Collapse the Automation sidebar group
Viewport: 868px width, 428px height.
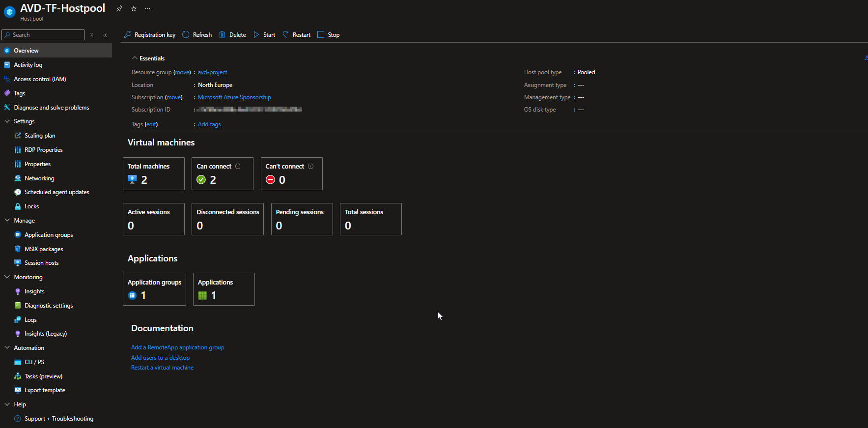[x=7, y=348]
